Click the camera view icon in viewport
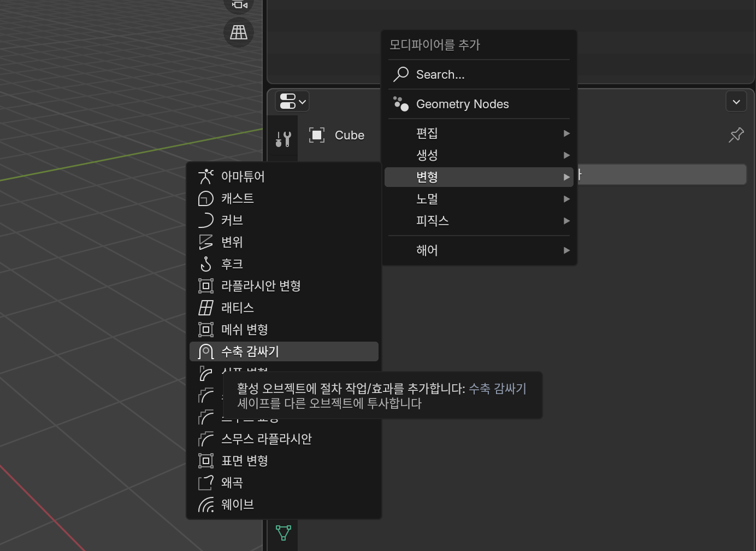 point(239,5)
